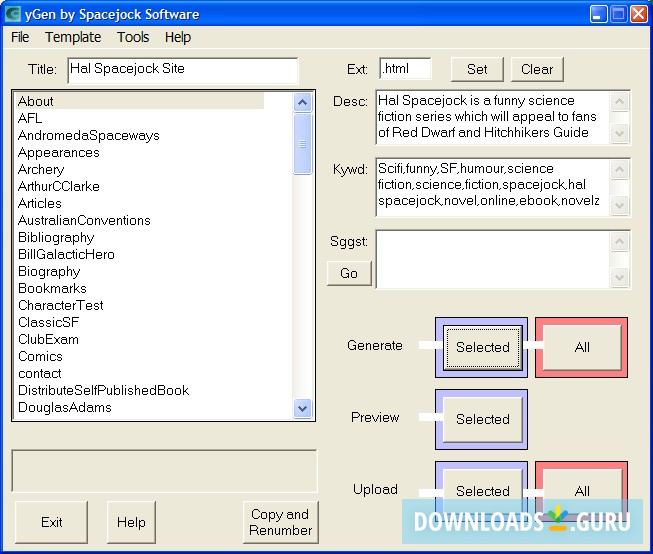653x554 pixels.
Task: Click Desc field scroll down arrow
Action: (x=619, y=134)
